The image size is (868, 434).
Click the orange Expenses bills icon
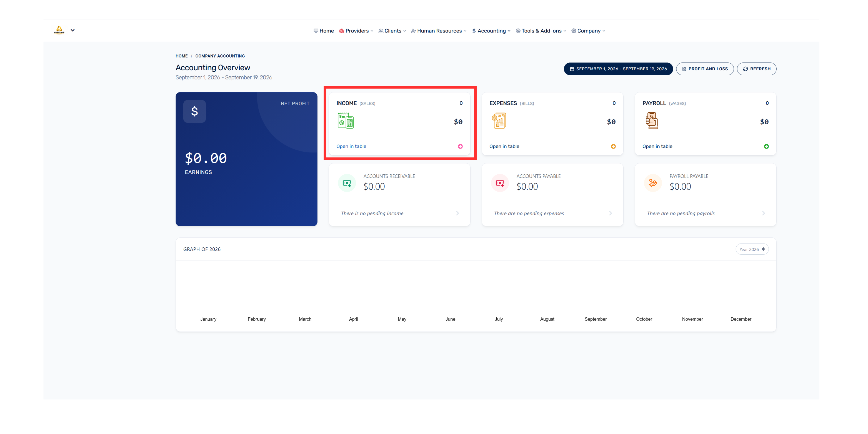coord(499,121)
